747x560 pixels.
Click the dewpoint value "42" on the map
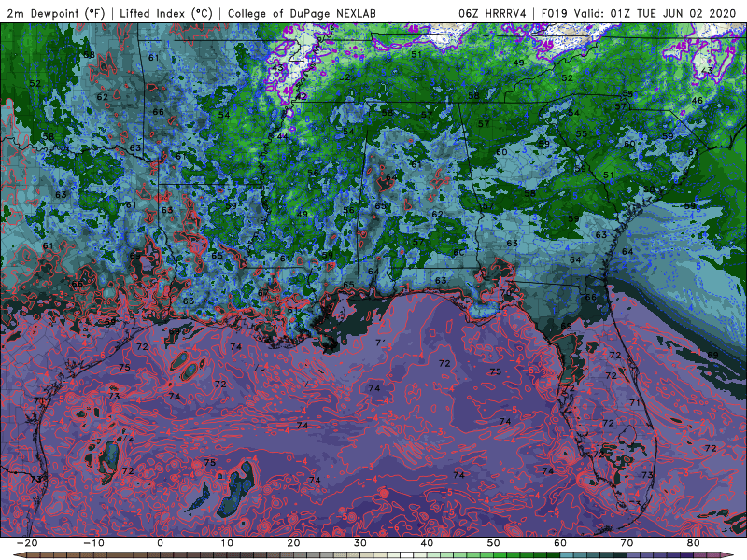tap(301, 96)
